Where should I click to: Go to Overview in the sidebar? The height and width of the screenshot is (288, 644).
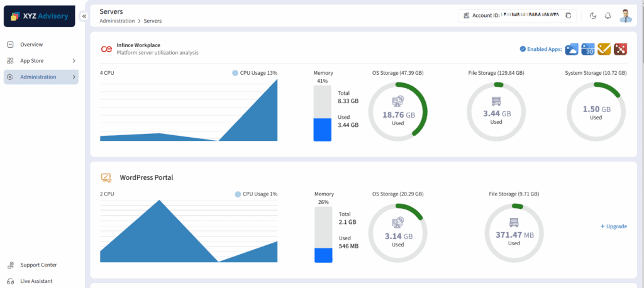point(31,45)
